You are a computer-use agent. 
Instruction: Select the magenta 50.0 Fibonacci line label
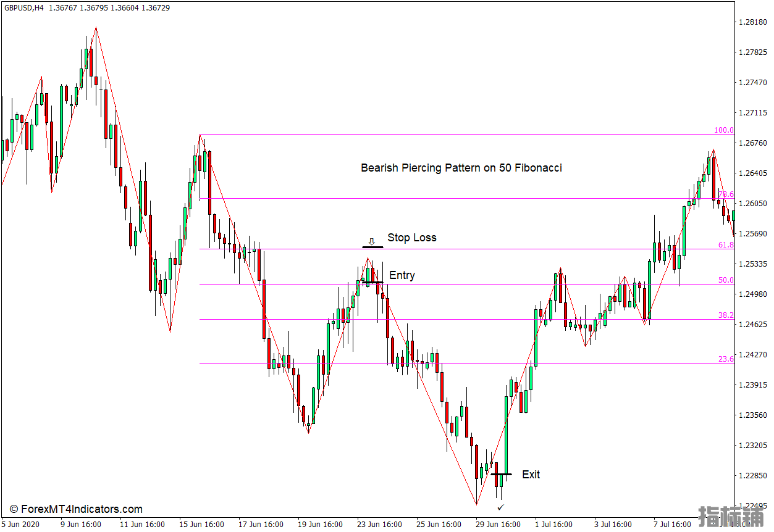point(726,280)
